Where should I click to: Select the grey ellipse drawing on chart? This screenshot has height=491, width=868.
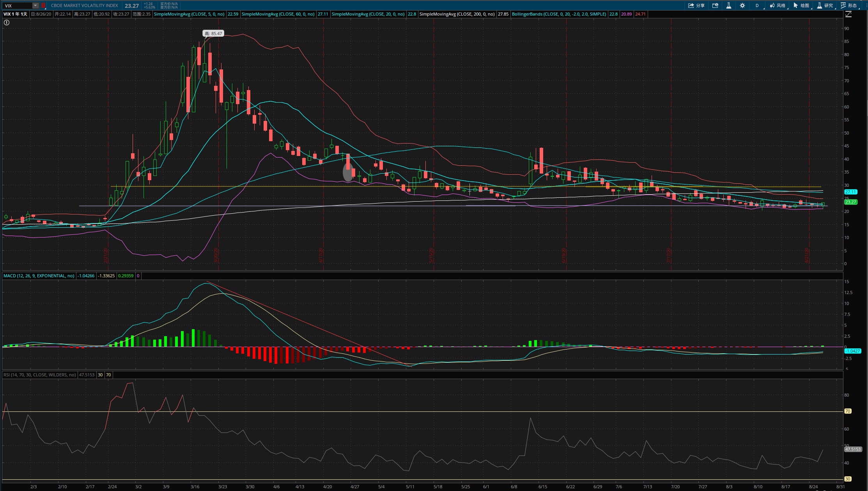point(348,172)
